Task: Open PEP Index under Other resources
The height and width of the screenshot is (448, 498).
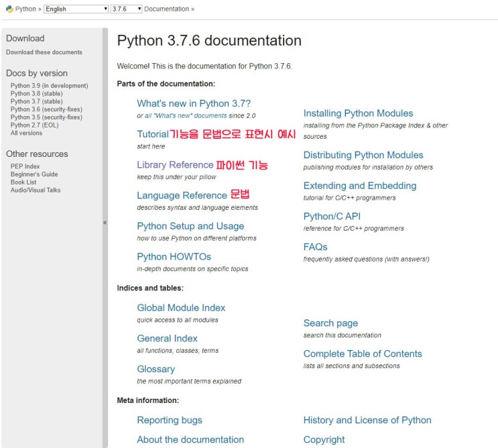Action: coord(25,166)
